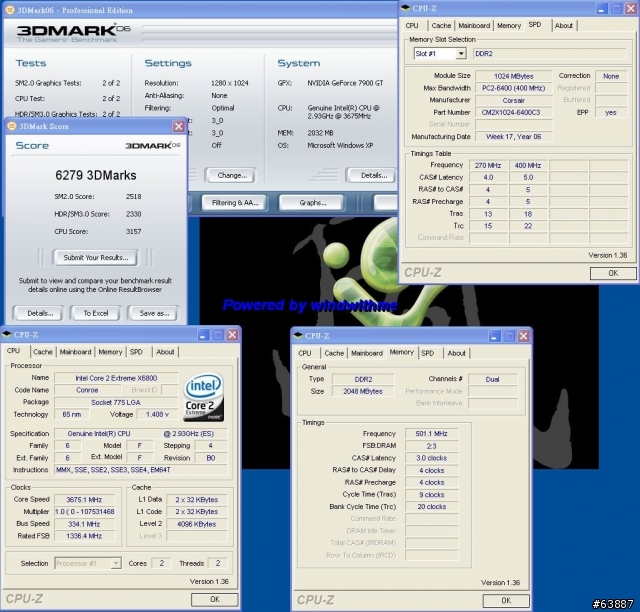640x612 pixels.
Task: Click Save as button
Action: 154,314
